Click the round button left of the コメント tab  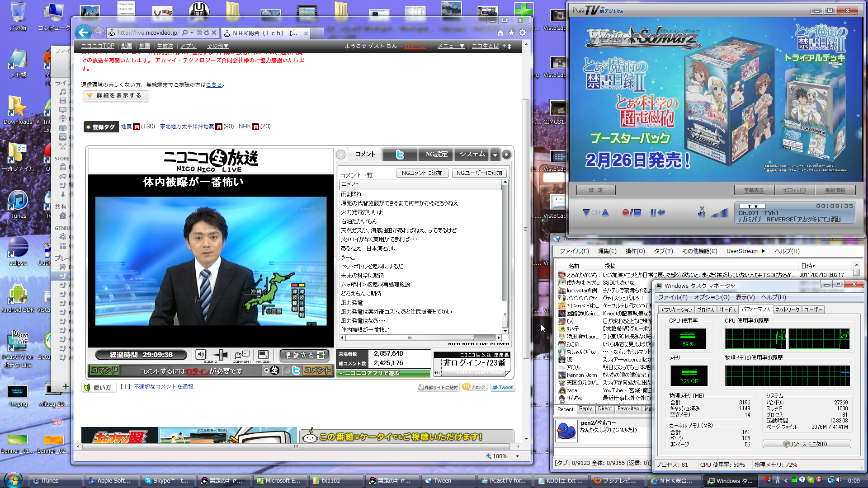341,155
